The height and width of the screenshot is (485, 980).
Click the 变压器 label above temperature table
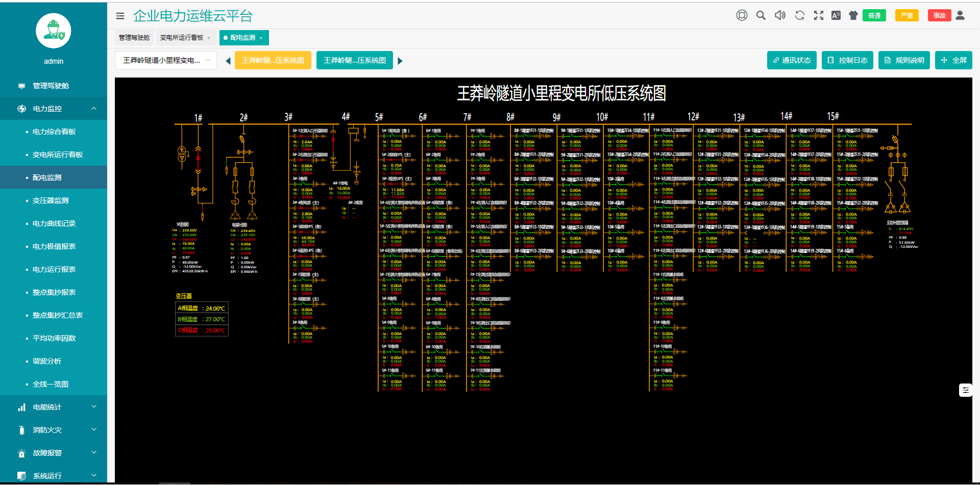point(184,296)
